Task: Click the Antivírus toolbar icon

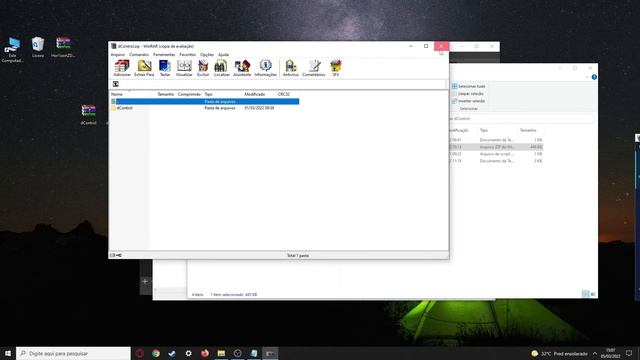Action: pos(291,68)
